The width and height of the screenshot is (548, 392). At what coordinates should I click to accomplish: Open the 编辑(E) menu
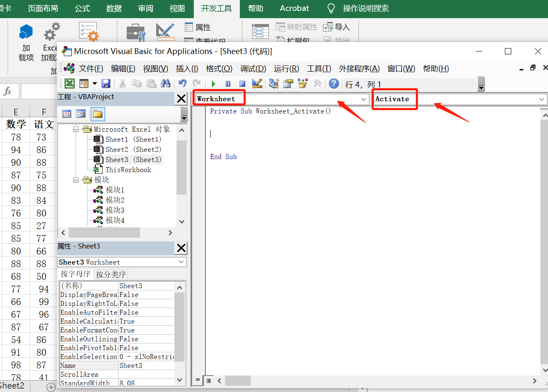(123, 69)
